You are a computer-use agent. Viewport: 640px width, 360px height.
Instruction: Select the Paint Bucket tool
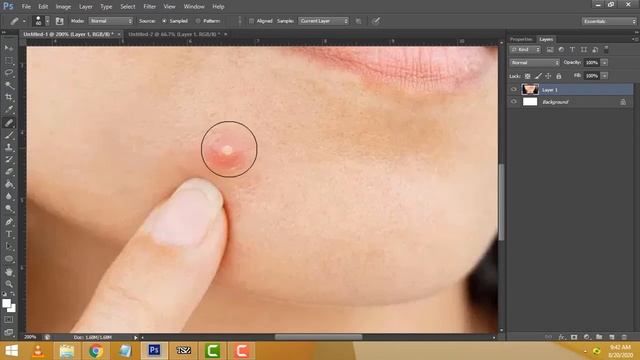click(x=9, y=184)
